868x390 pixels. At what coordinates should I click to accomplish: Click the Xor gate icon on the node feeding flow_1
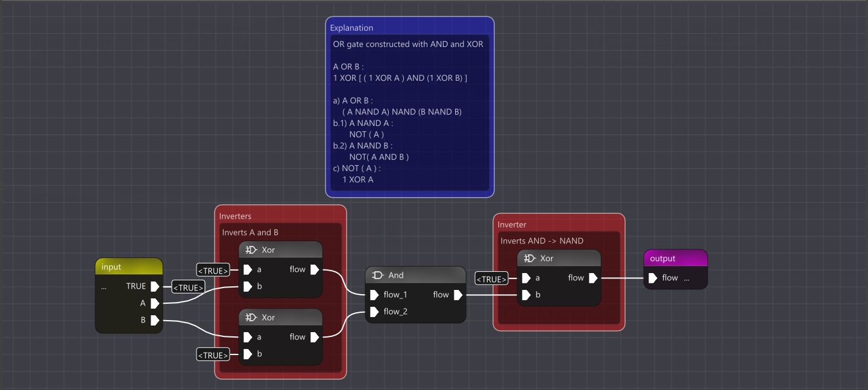[x=251, y=250]
